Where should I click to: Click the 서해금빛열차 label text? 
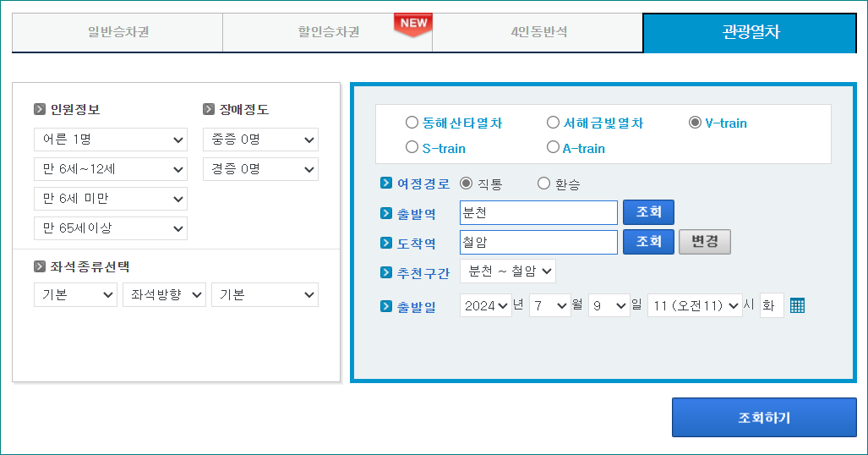point(603,123)
